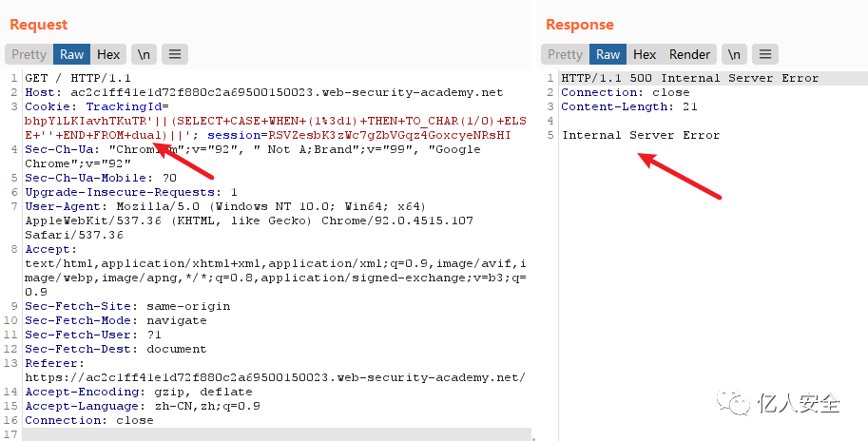Click the 'Content-Length: 21' response header
Screen dimensions: 868x441
[629, 106]
